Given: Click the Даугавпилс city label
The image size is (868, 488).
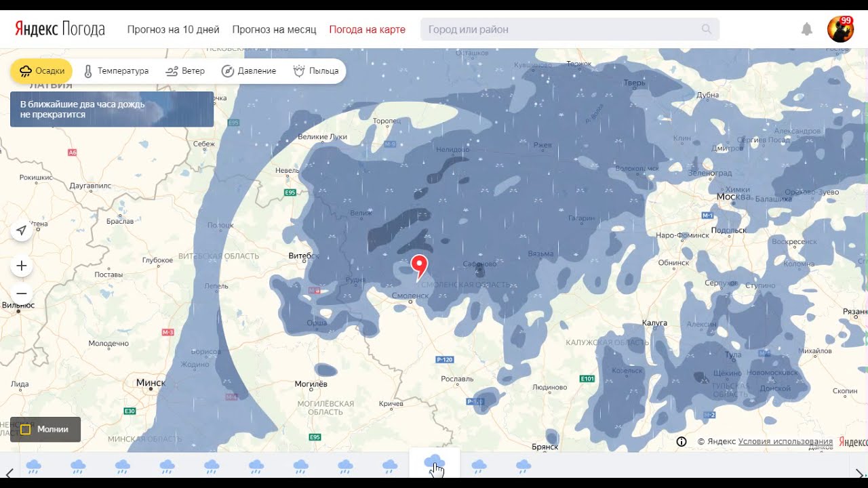Looking at the screenshot, I should (x=90, y=185).
